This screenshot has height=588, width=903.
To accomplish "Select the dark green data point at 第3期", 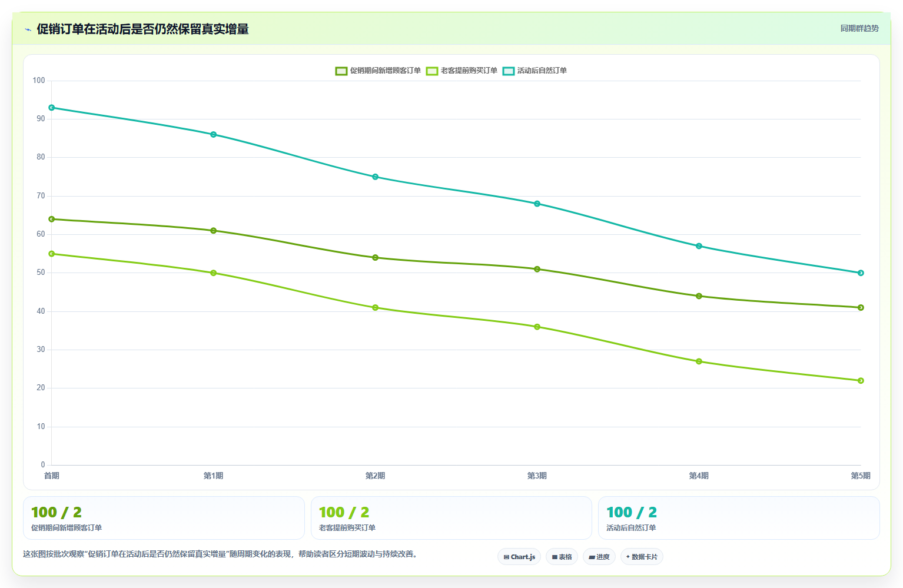I will [537, 269].
